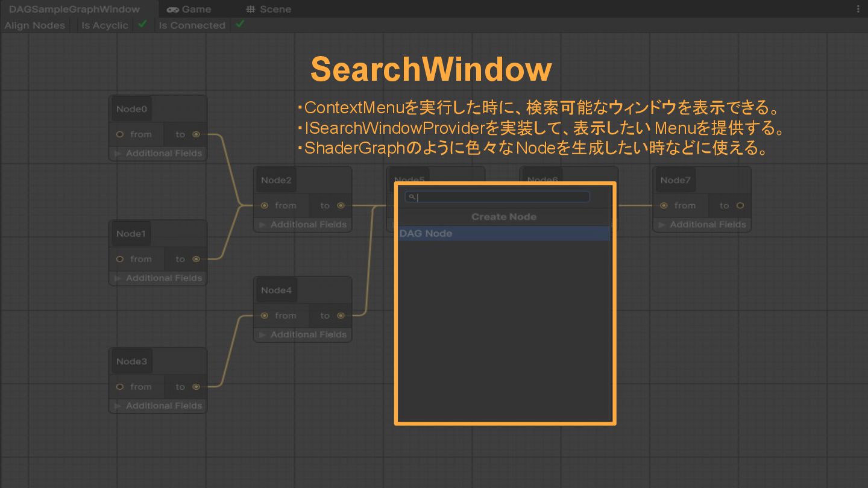Screen dimensions: 868x488
Task: Focus the search field in the Create Node window
Action: pos(497,197)
